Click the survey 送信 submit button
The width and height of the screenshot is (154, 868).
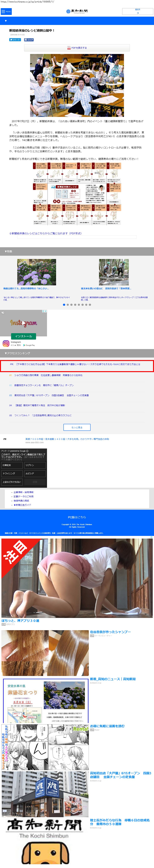point(35,482)
